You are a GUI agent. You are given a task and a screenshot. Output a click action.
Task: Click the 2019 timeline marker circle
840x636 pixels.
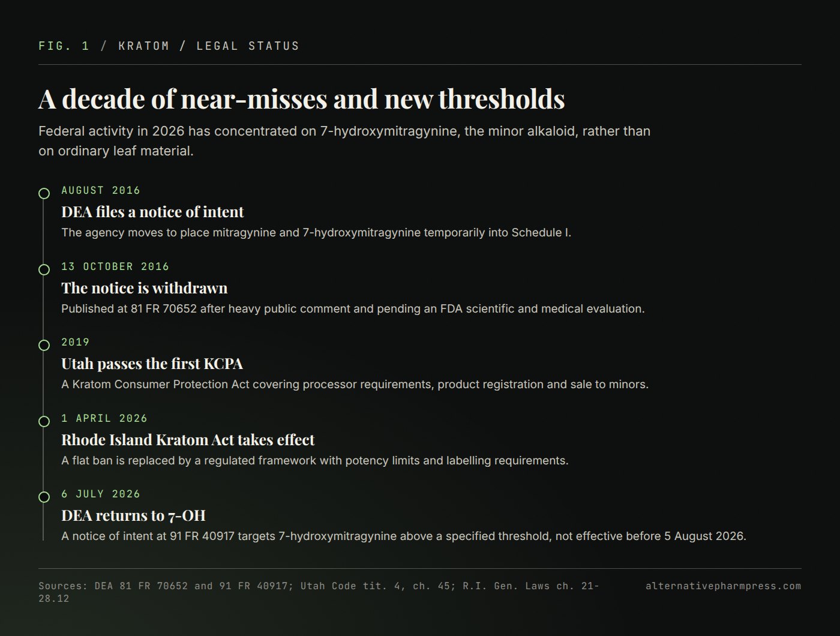click(44, 345)
